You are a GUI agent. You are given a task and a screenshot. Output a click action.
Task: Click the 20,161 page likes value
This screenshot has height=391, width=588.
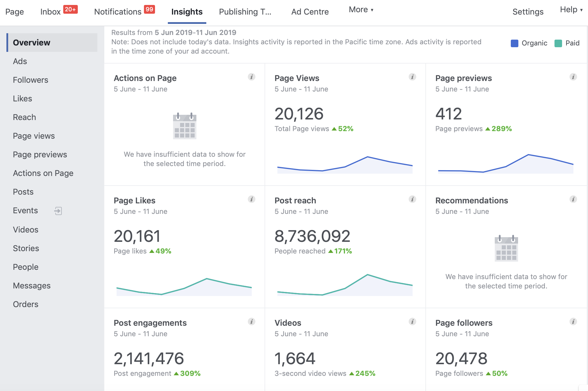coord(137,236)
